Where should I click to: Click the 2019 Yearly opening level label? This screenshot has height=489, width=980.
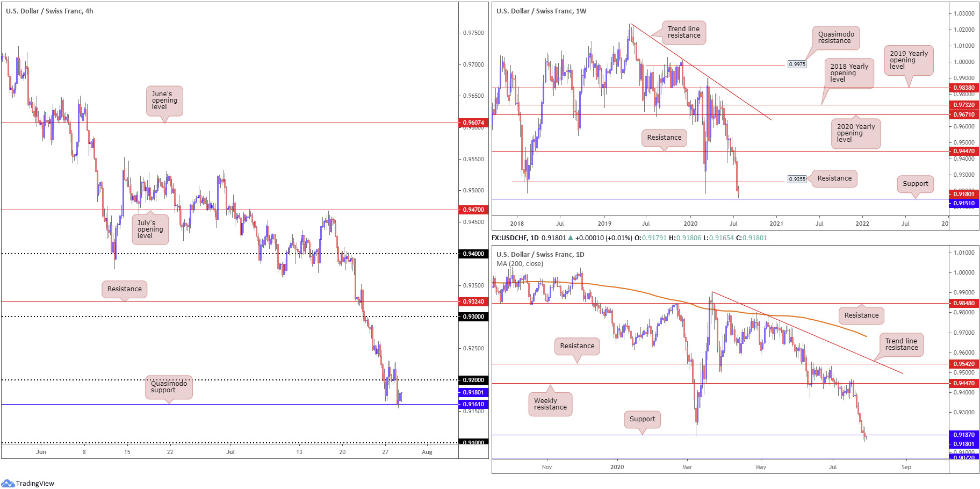[x=909, y=60]
